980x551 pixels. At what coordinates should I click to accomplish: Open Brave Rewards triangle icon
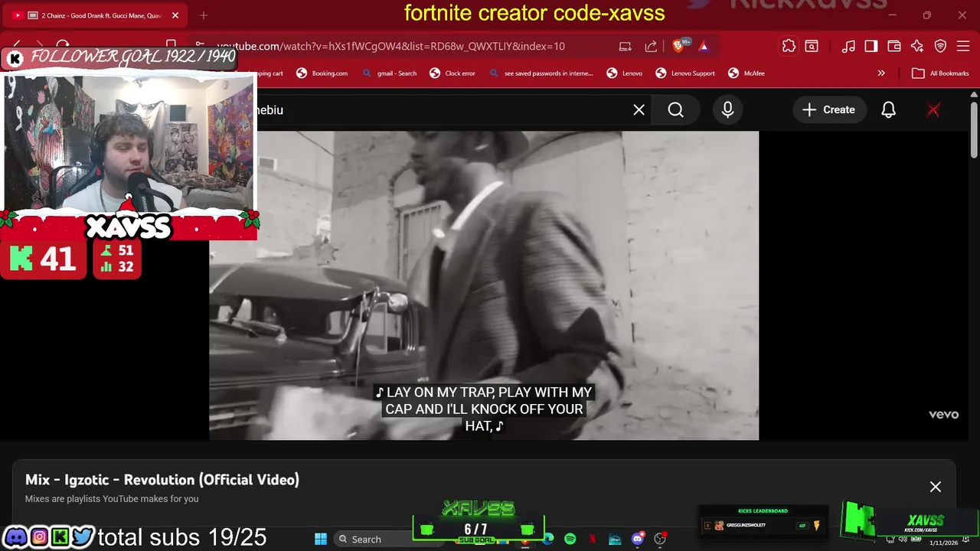(704, 46)
